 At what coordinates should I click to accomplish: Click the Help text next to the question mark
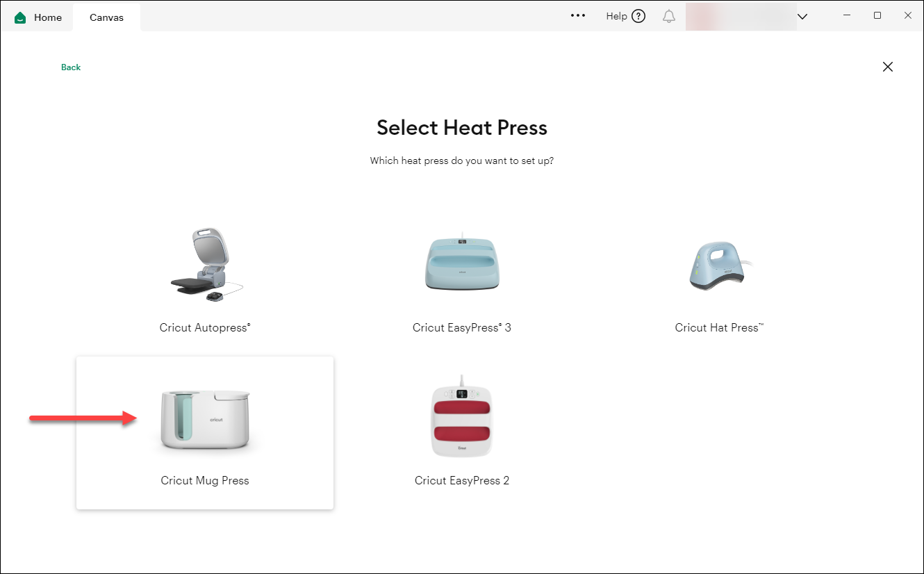point(616,15)
